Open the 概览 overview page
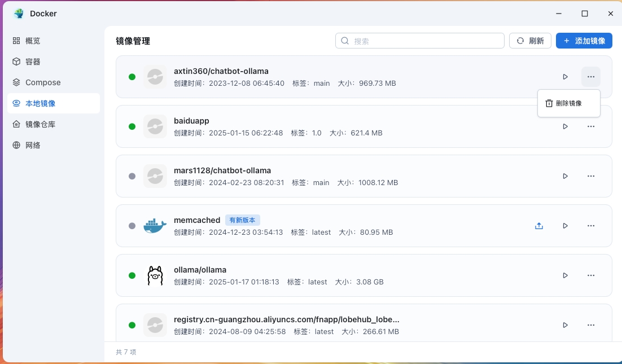 (54, 41)
